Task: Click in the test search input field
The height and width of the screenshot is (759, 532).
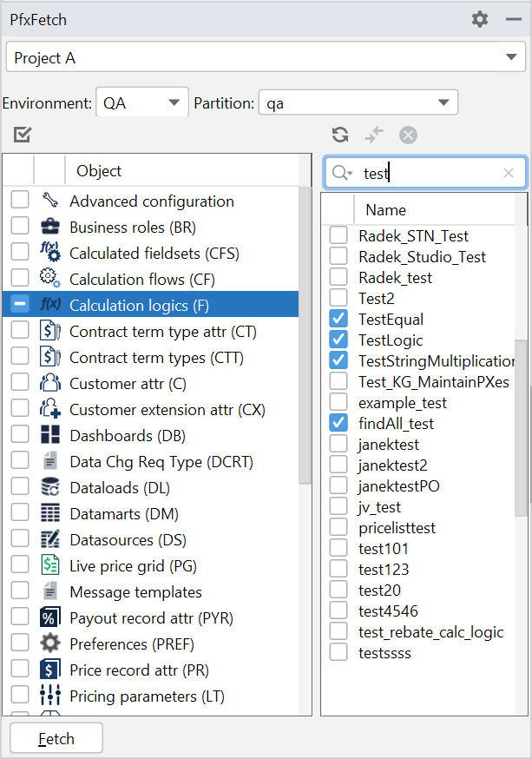Action: coord(430,174)
